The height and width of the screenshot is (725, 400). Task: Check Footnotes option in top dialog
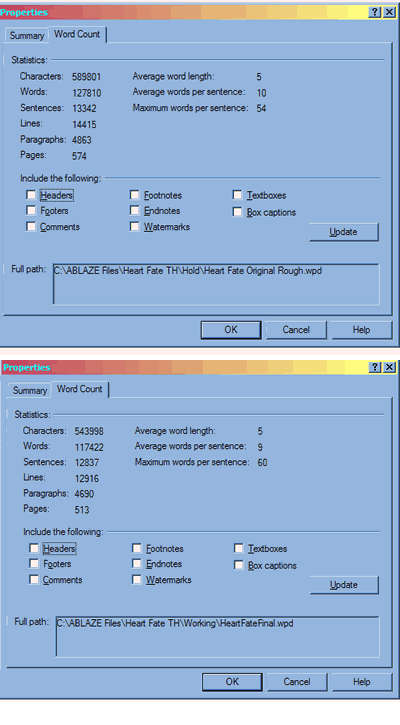[x=135, y=195]
